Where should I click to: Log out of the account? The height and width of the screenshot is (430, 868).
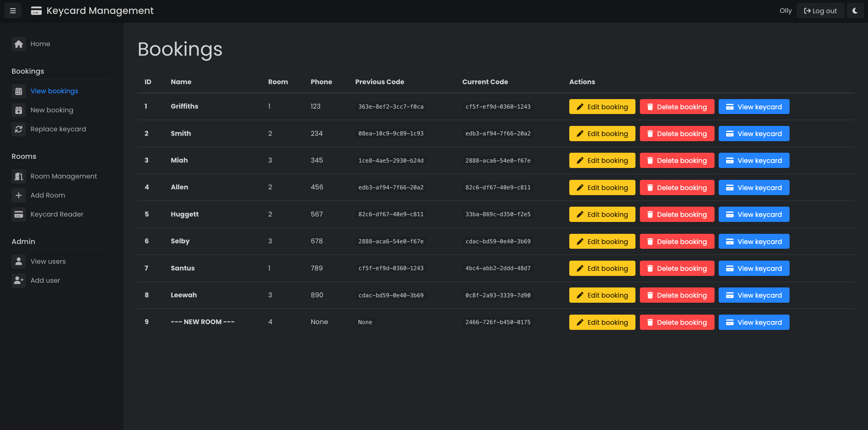click(820, 11)
